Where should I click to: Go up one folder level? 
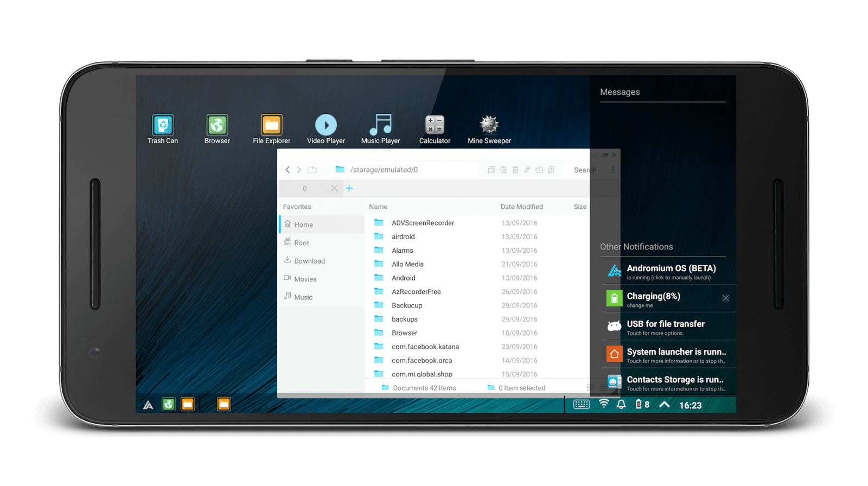pos(312,170)
